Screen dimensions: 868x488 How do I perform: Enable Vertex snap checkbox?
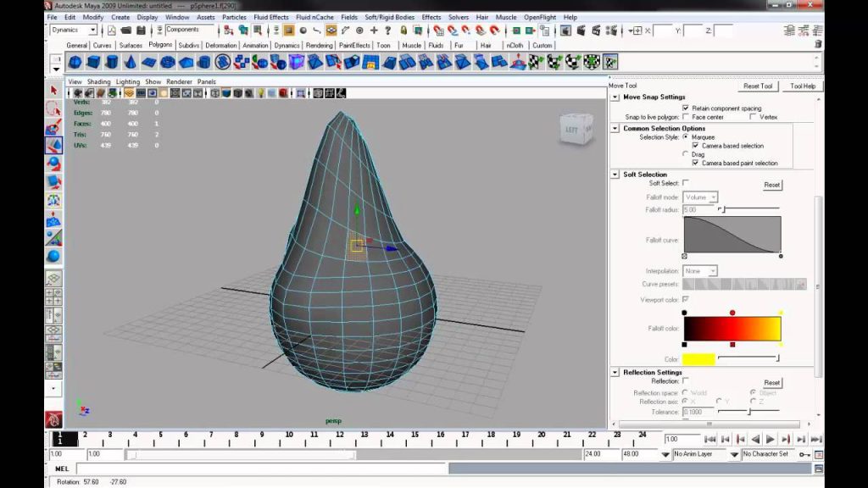[753, 117]
